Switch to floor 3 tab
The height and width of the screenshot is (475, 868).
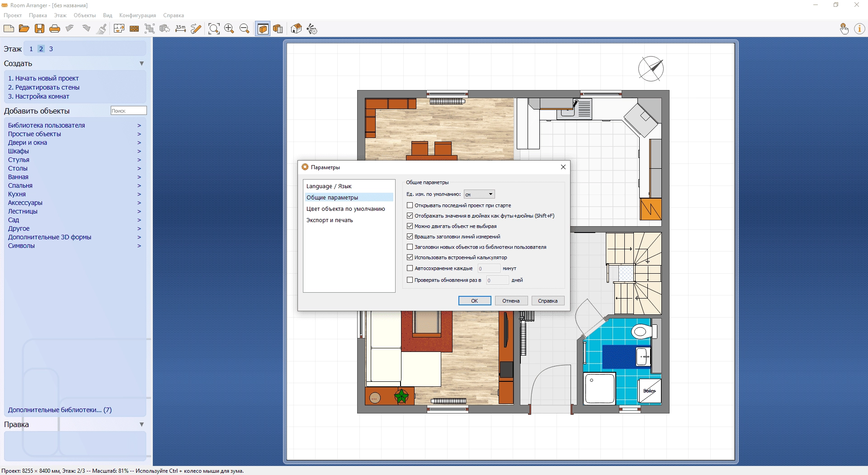click(51, 49)
